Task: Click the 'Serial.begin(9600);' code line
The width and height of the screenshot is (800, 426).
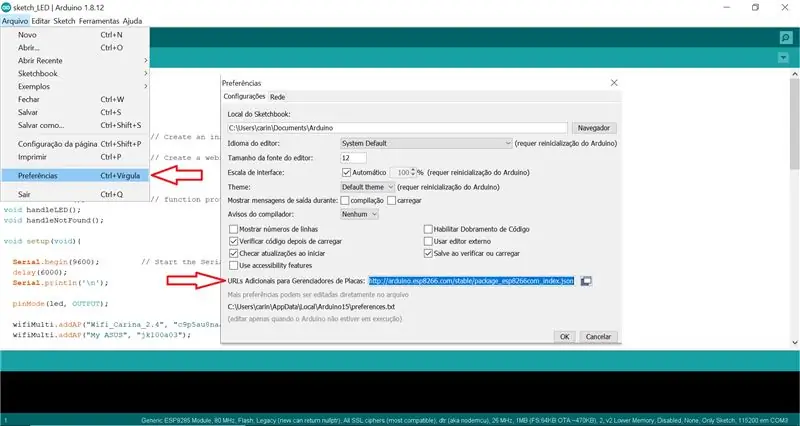Action: 56,262
